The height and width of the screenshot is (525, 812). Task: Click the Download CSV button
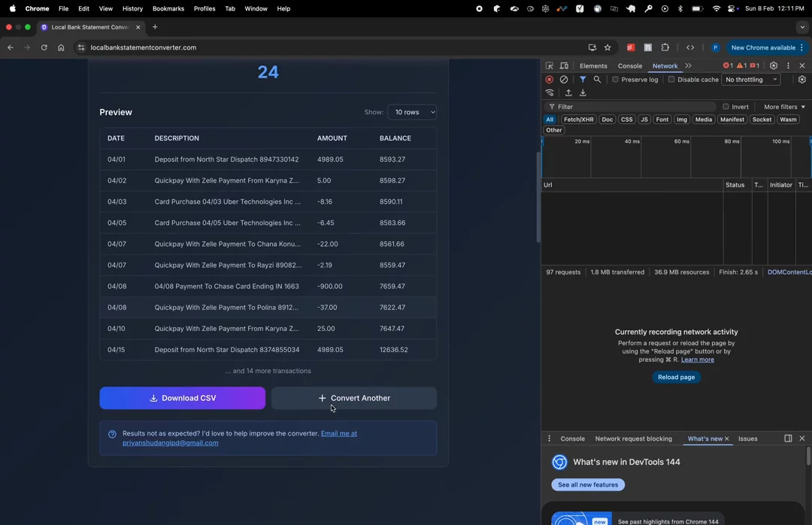click(x=183, y=398)
